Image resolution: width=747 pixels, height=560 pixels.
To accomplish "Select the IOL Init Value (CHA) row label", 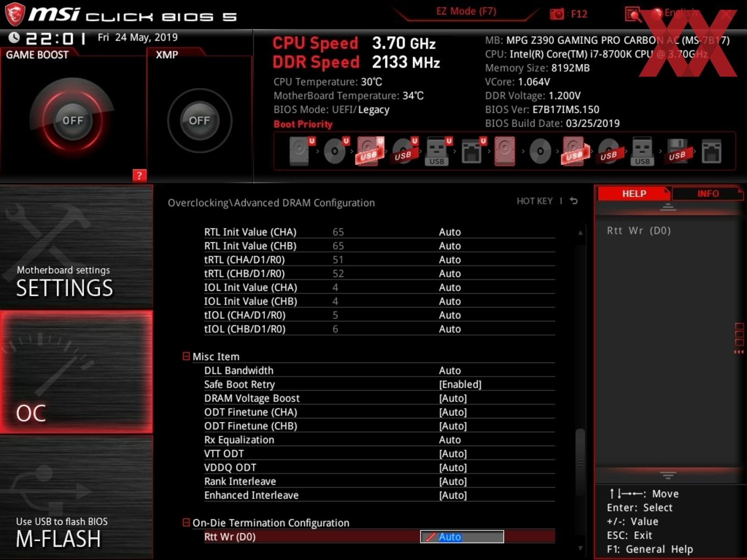I will [x=250, y=287].
